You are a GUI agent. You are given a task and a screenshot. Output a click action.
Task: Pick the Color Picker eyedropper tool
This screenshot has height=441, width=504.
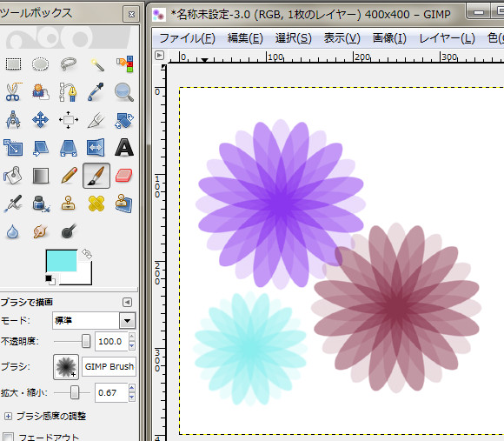[x=96, y=92]
